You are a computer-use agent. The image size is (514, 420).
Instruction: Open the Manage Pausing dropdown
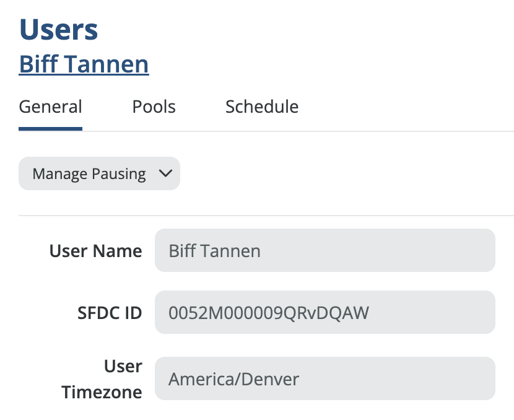click(x=99, y=174)
